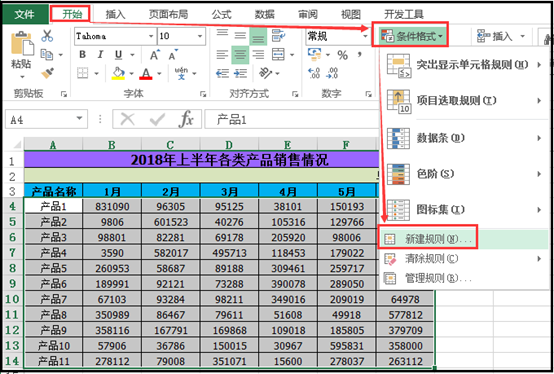Click the 插入 Insert cells button

click(501, 36)
